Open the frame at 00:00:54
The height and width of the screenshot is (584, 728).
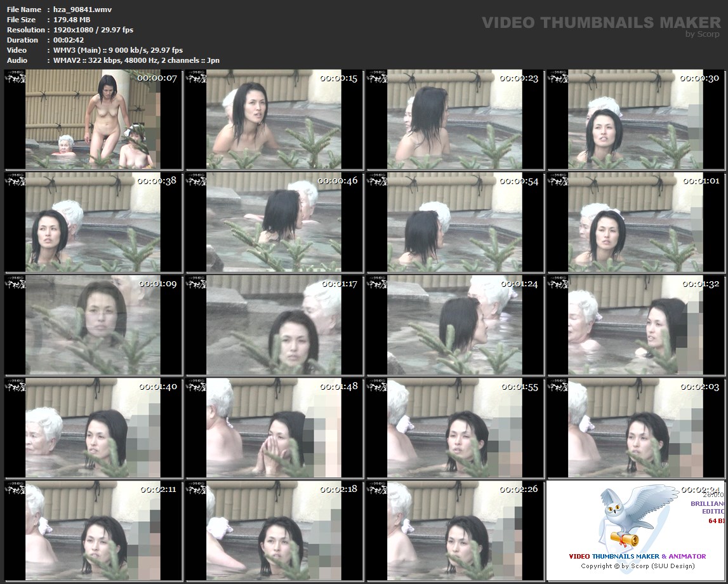[455, 222]
